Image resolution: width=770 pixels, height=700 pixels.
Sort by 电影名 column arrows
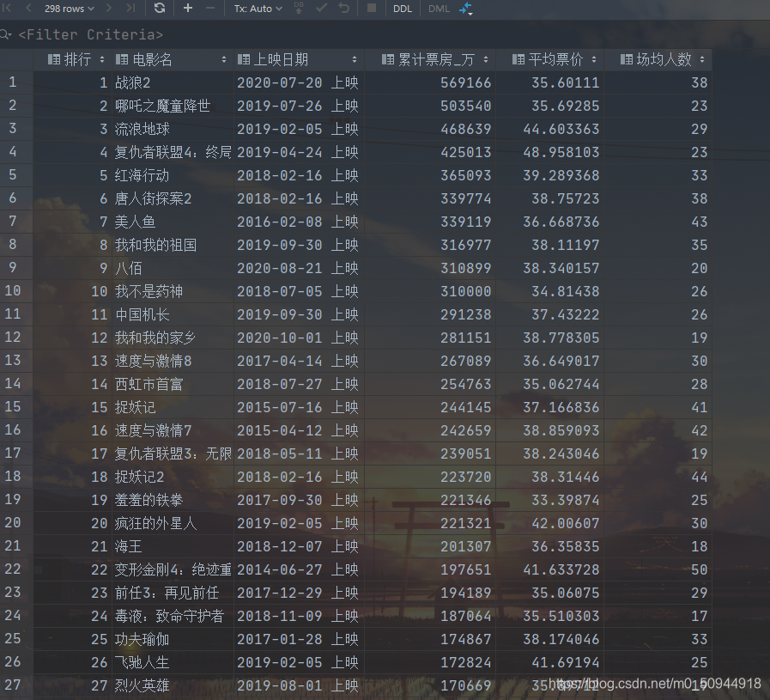[x=224, y=60]
